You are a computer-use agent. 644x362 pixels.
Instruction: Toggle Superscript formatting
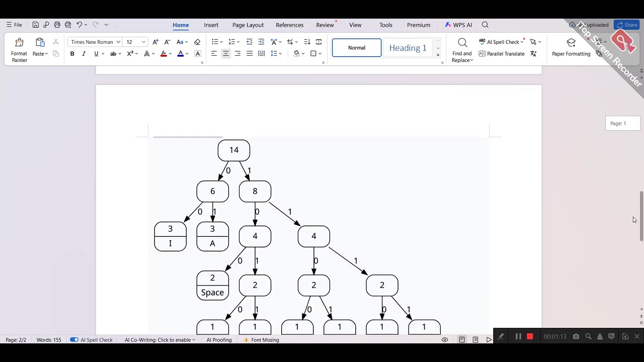(130, 53)
